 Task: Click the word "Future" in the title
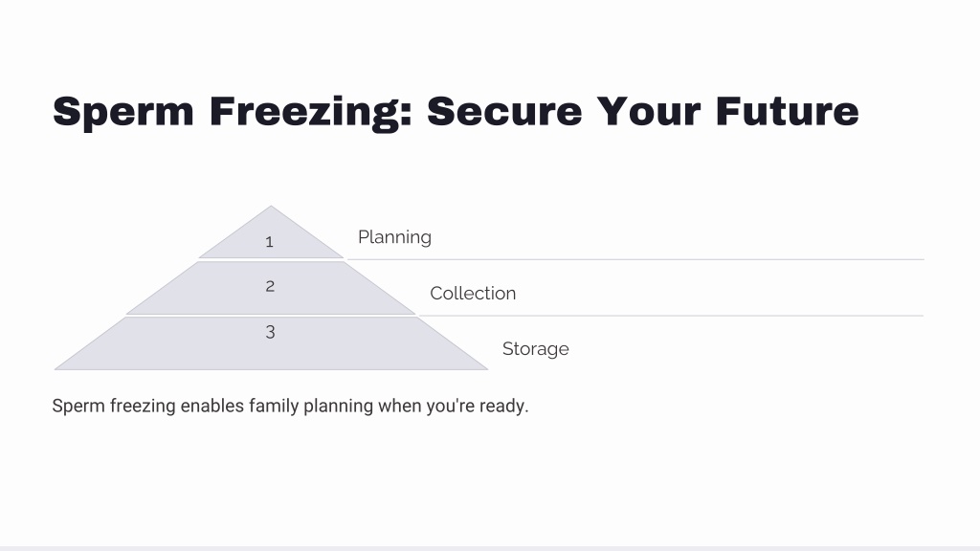point(788,111)
